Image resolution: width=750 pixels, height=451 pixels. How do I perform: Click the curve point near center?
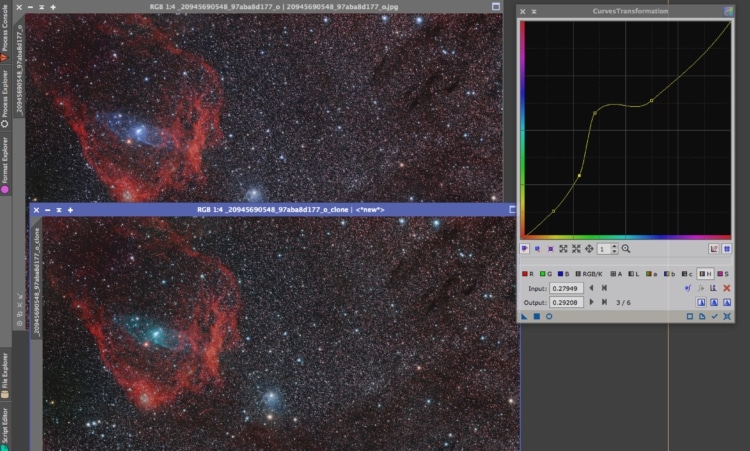[x=595, y=113]
